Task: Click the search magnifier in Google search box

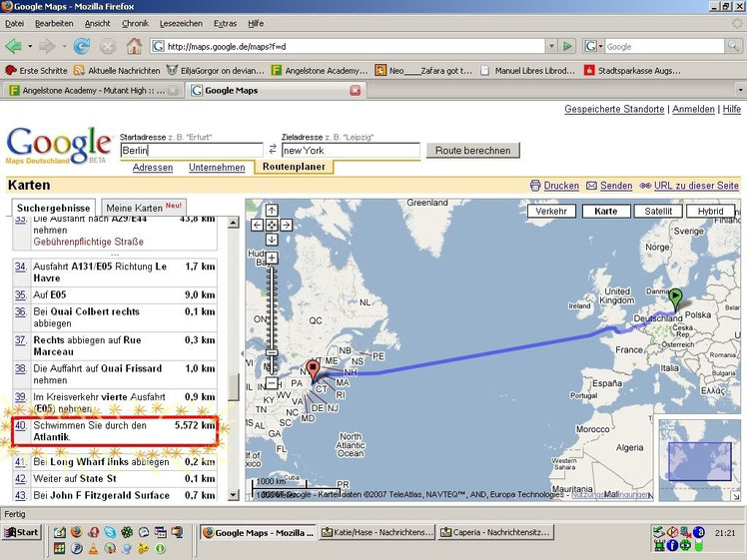Action: pyautogui.click(x=733, y=46)
